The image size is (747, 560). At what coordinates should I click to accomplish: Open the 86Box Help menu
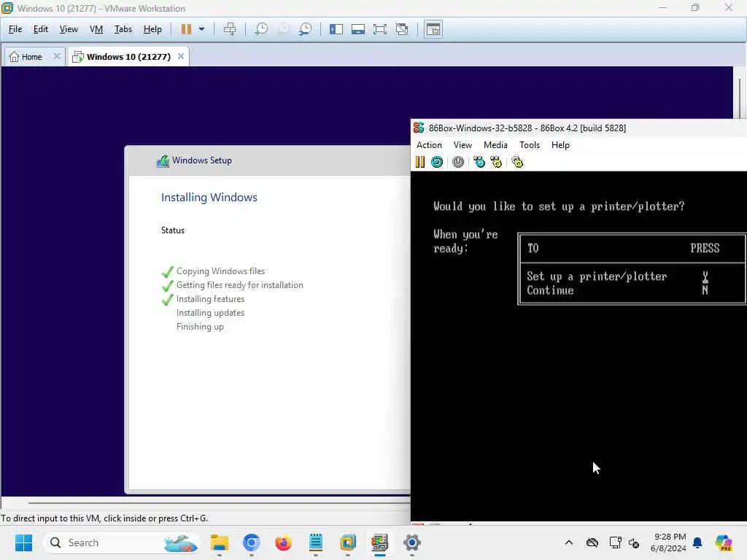(x=560, y=145)
